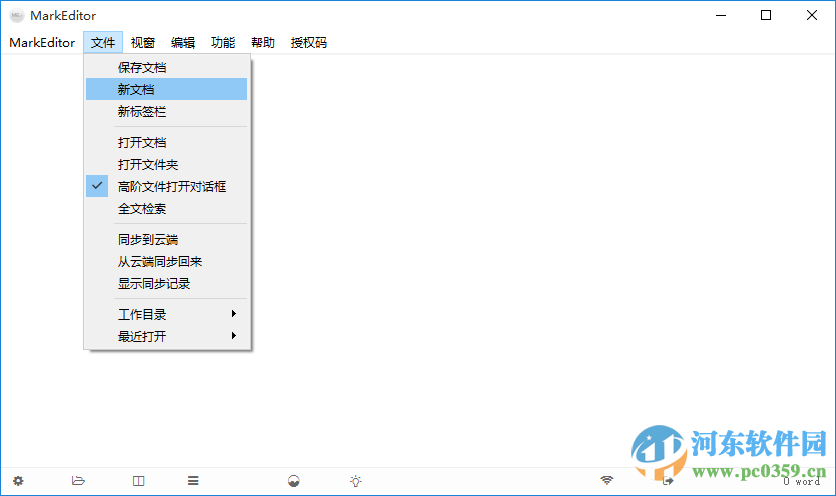Click the Wi-Fi sync status icon

[607, 481]
